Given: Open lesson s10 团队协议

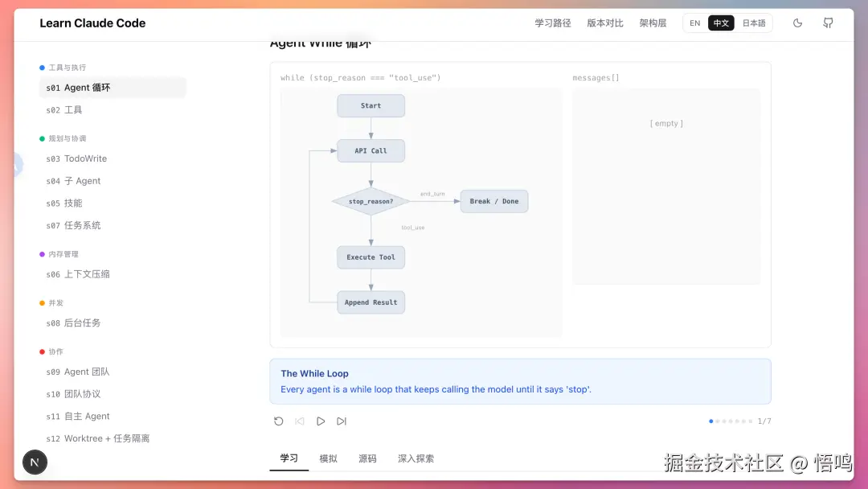Looking at the screenshot, I should 113,394.
